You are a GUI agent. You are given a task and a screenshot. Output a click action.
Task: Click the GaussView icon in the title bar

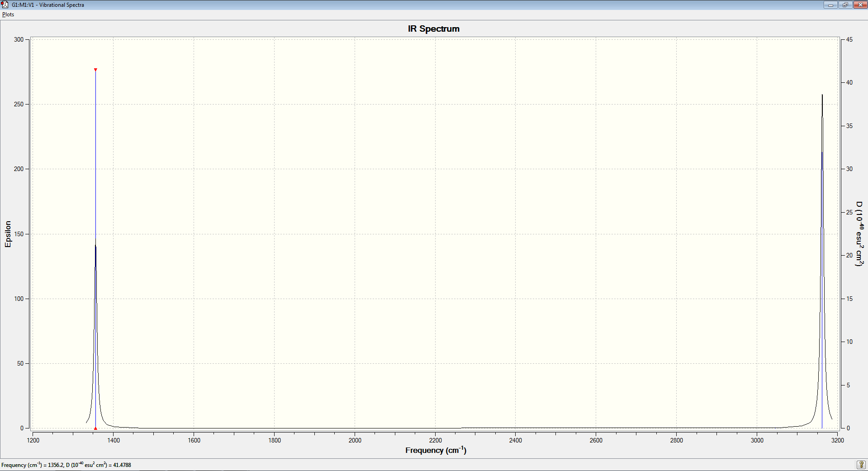pos(5,5)
